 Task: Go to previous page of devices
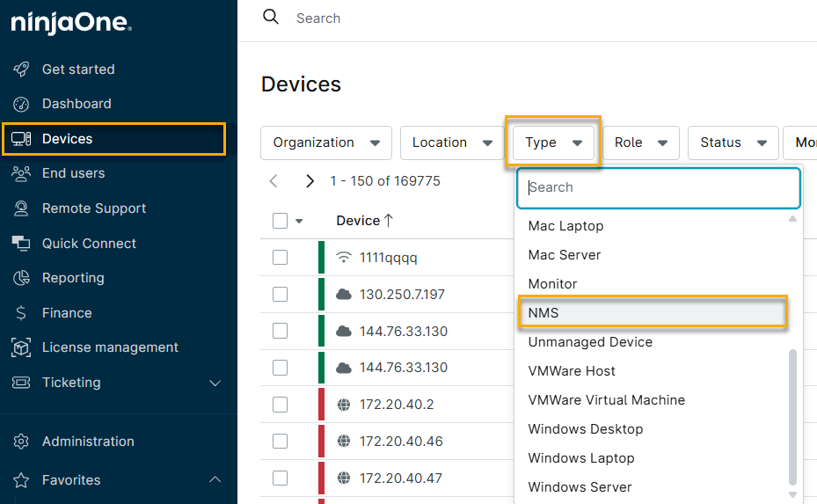274,181
